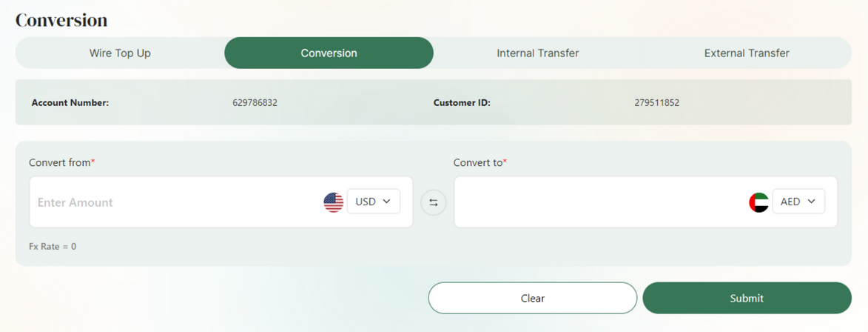Click the Customer ID label

pyautogui.click(x=462, y=103)
